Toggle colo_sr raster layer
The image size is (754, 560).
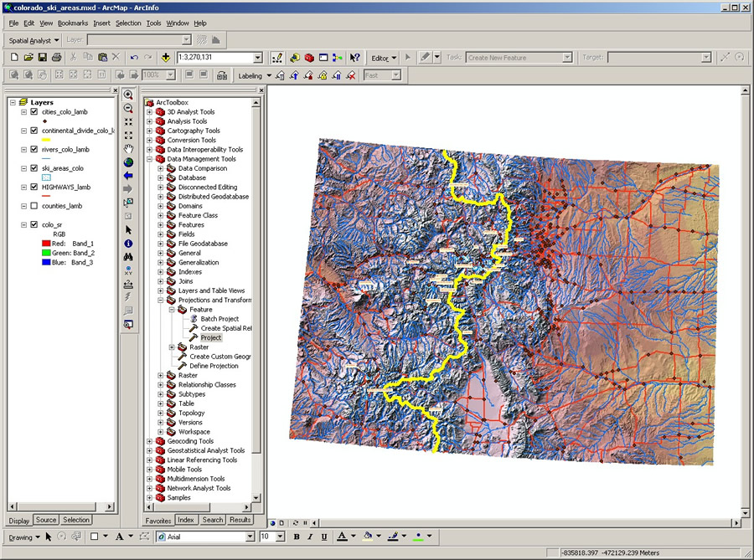click(34, 224)
